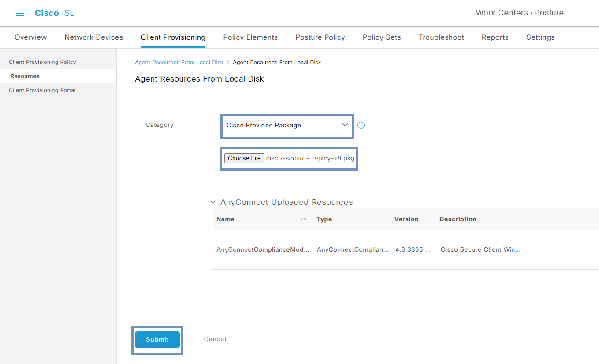Click the info icon beside Category
This screenshot has width=599, height=364.
(361, 125)
